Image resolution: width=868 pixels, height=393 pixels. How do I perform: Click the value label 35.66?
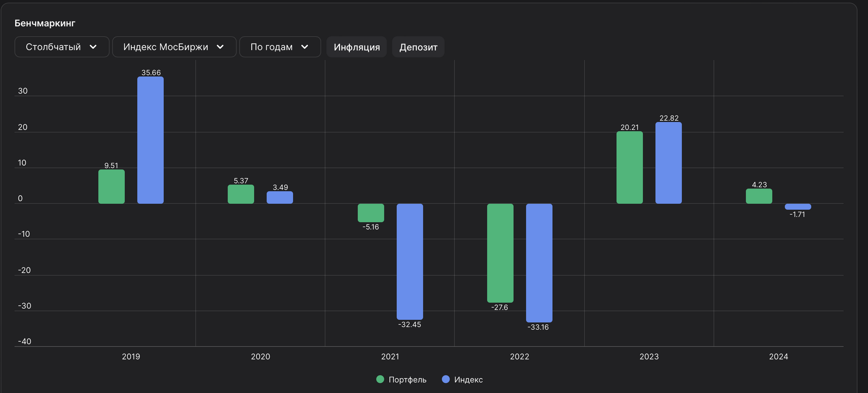[151, 72]
